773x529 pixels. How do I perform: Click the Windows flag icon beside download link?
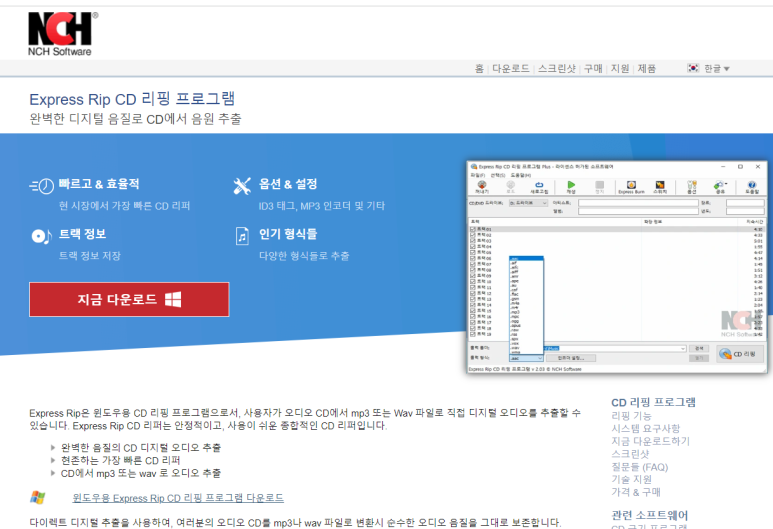pos(38,497)
